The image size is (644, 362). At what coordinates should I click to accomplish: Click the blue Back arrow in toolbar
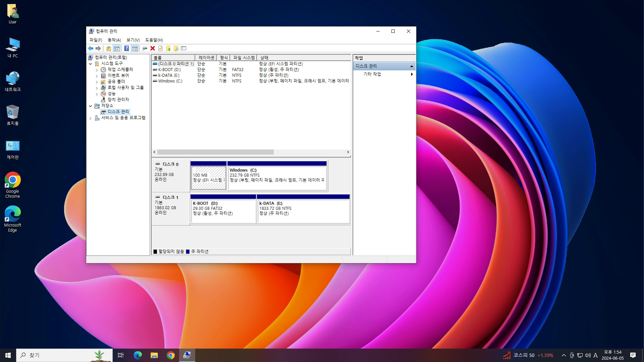click(91, 49)
